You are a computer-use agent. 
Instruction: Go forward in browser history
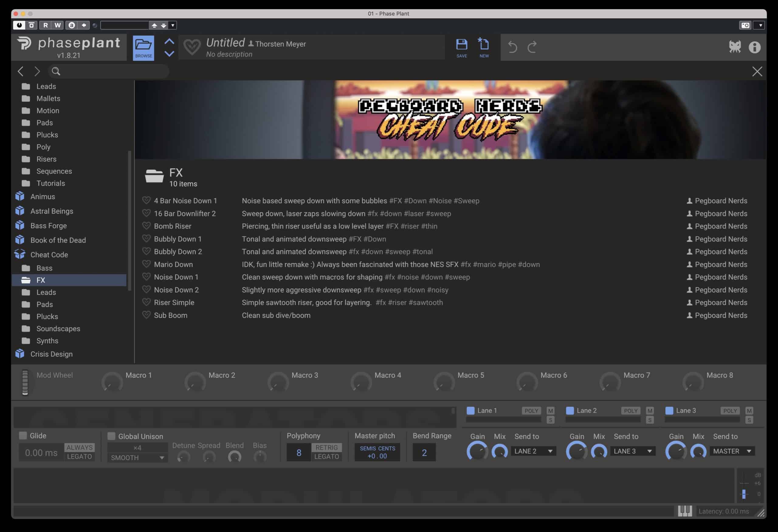[x=37, y=71]
